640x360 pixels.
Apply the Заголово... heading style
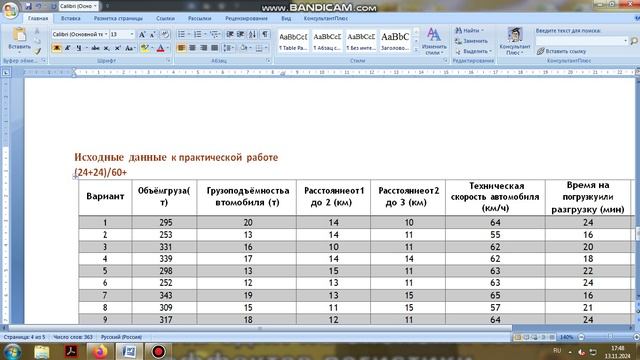click(395, 41)
